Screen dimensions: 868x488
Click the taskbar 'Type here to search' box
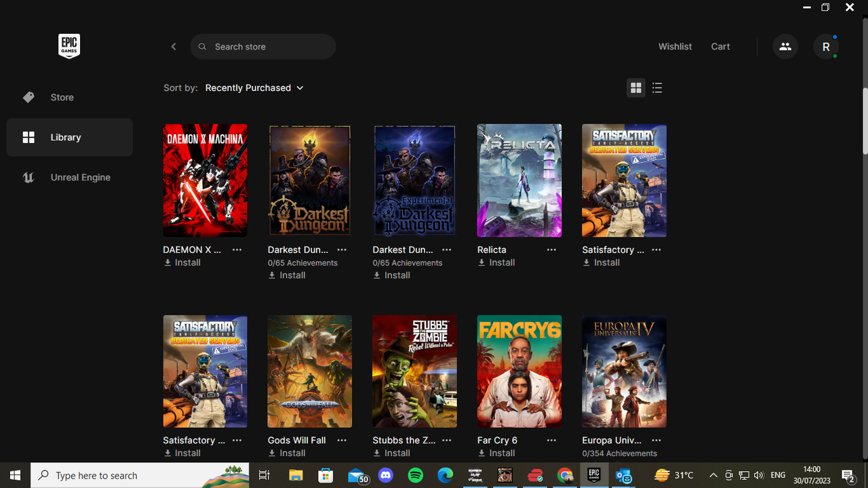tap(140, 475)
